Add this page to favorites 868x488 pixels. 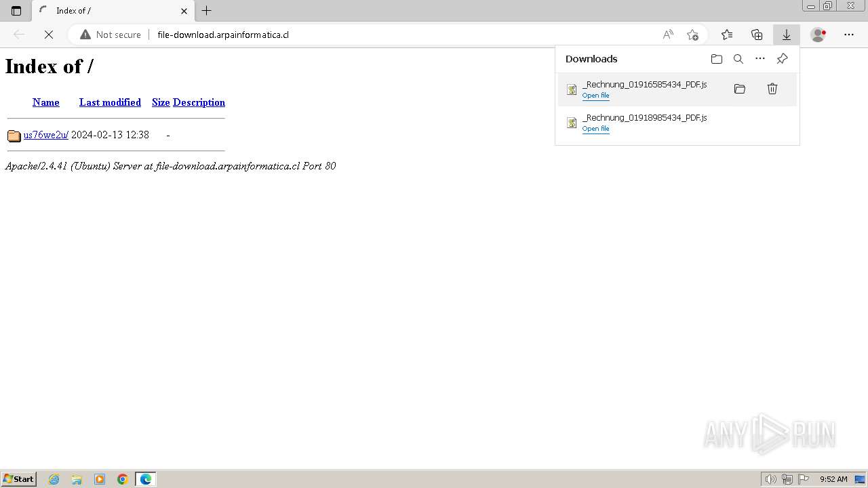(692, 35)
